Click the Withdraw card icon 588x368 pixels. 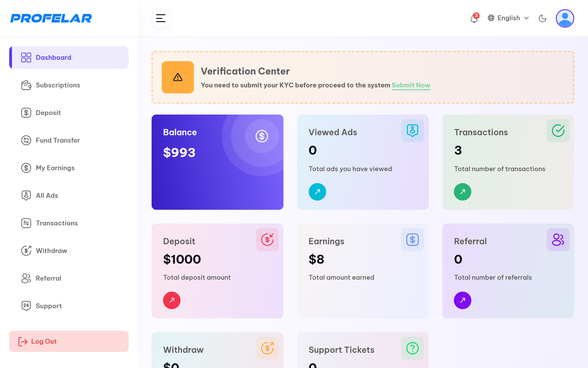[x=267, y=348]
